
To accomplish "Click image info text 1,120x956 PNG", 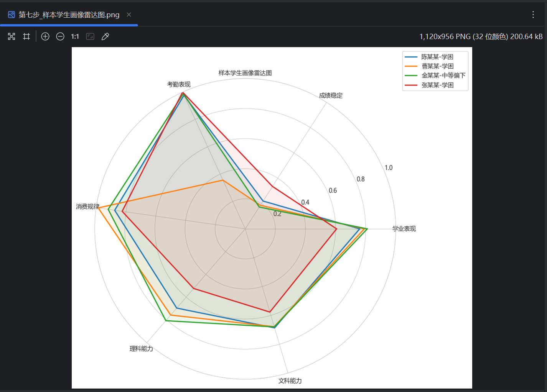I will click(481, 36).
